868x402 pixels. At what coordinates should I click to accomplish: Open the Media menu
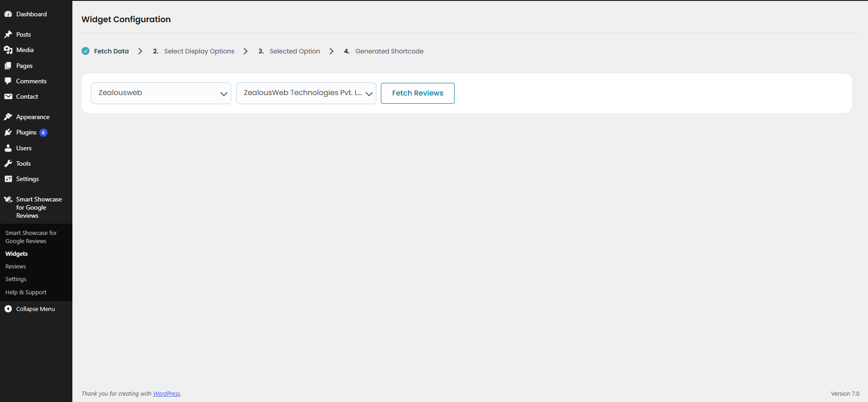(x=36, y=50)
